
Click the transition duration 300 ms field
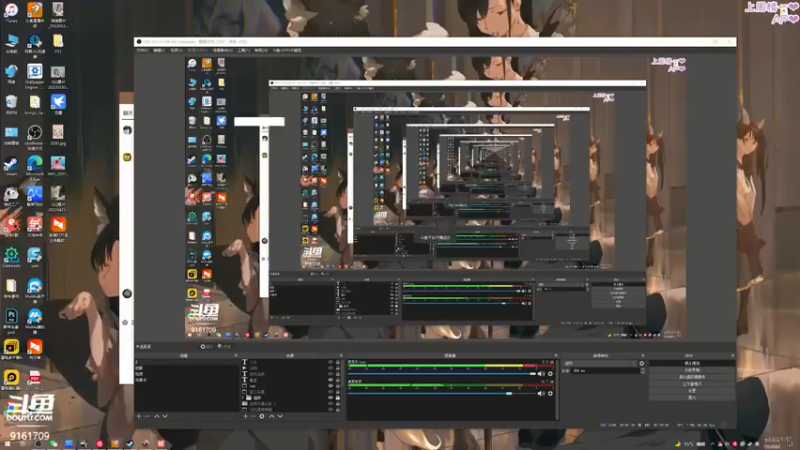tap(606, 371)
